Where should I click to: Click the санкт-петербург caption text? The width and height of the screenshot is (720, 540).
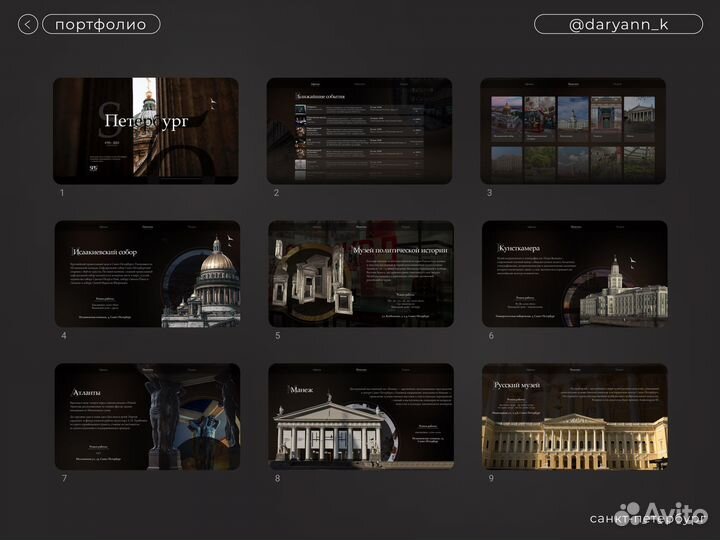coord(647,519)
